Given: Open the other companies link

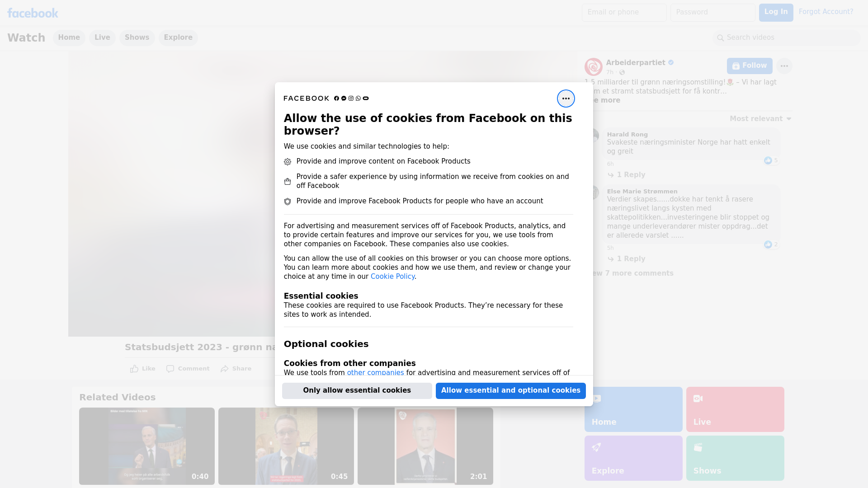Looking at the screenshot, I should click(x=375, y=372).
